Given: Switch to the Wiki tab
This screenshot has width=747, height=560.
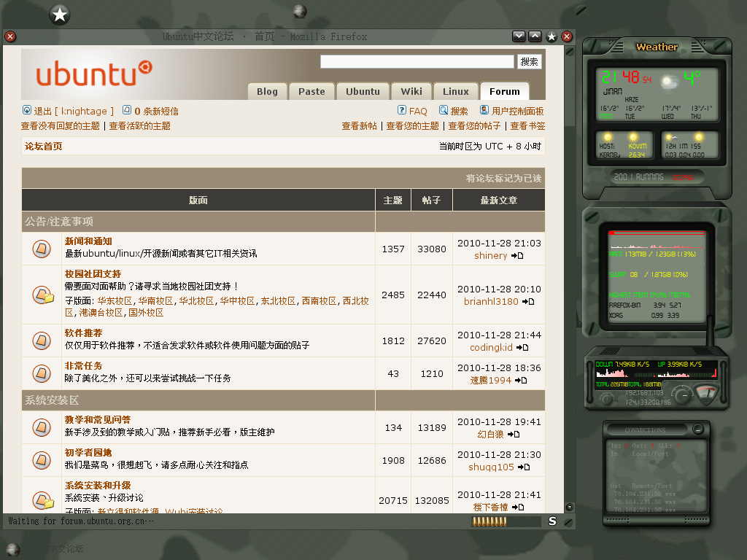Looking at the screenshot, I should 411,91.
